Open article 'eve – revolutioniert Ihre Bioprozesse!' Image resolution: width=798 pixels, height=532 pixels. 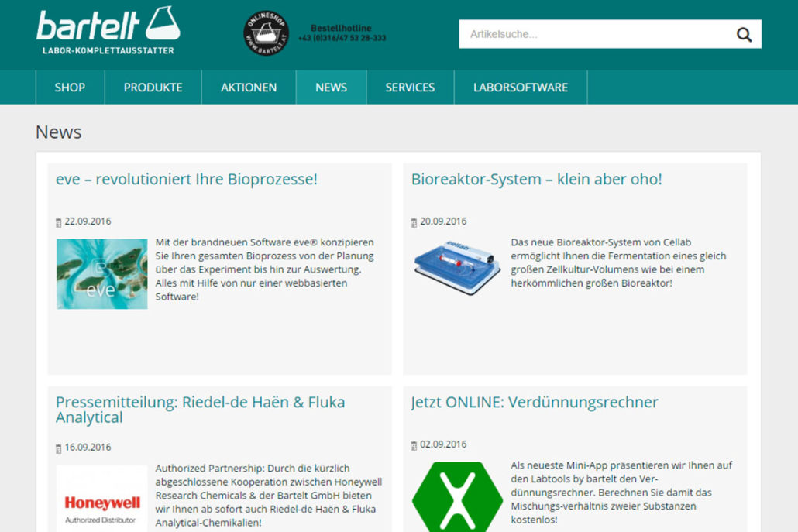187,180
